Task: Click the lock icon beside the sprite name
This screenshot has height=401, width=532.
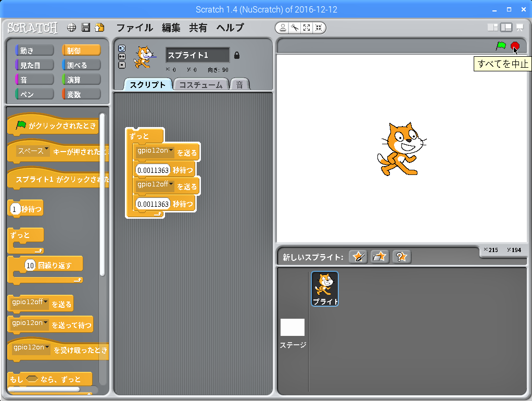Action: 237,55
